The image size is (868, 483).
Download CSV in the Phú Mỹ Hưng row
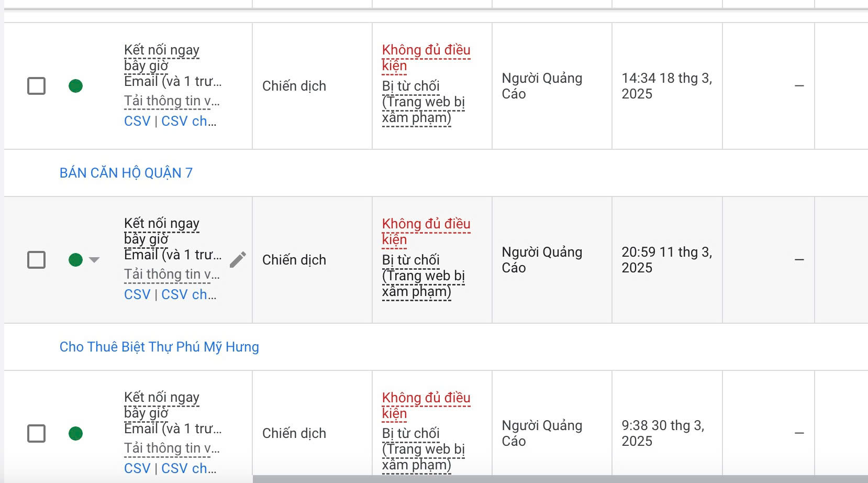(137, 468)
